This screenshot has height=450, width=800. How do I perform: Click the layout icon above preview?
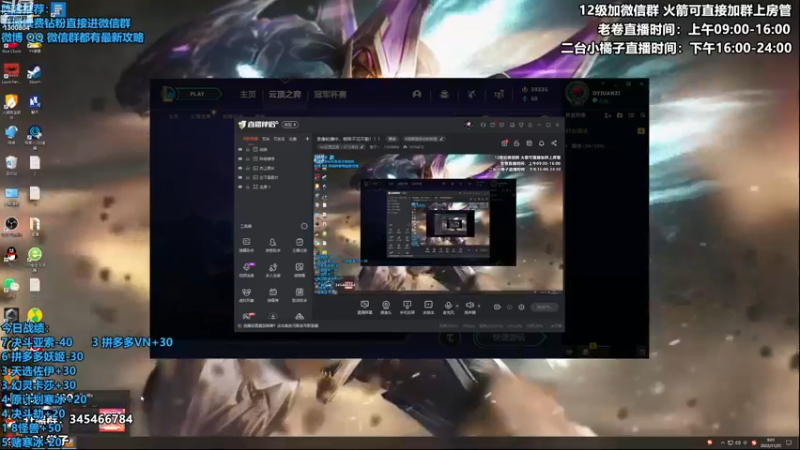coord(529,143)
